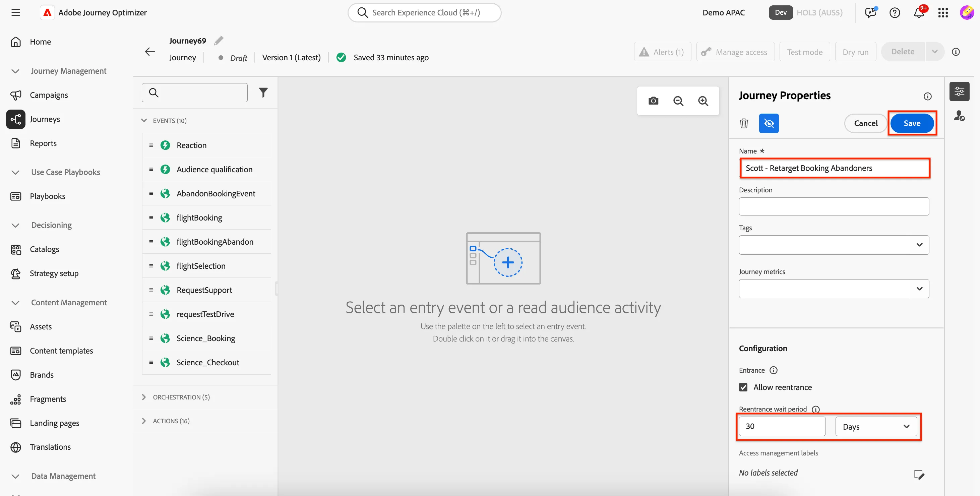Open the Delete button dropdown arrow
This screenshot has height=496, width=980.
[x=934, y=52]
